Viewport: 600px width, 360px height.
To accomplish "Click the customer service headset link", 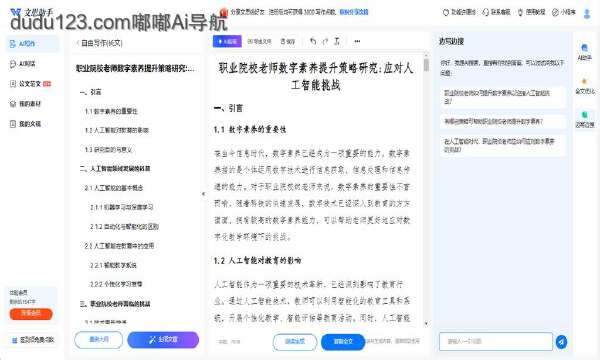I will coord(496,12).
